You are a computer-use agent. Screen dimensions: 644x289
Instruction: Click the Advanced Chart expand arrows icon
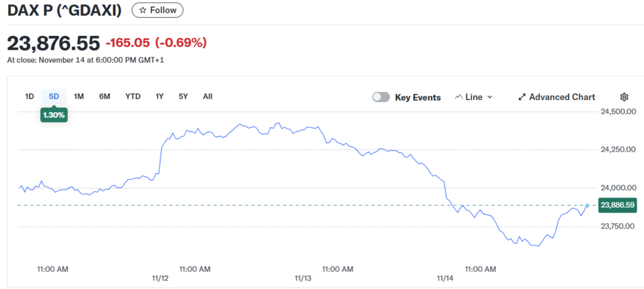(522, 97)
